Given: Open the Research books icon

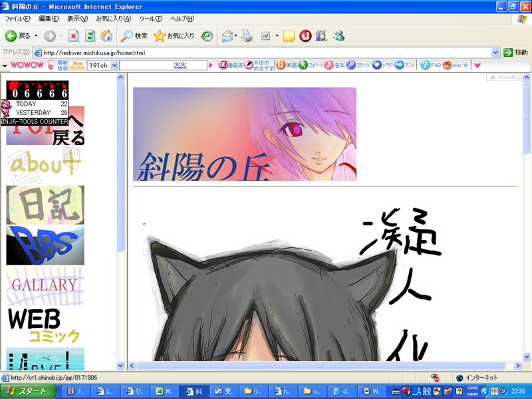Looking at the screenshot, I should click(321, 36).
